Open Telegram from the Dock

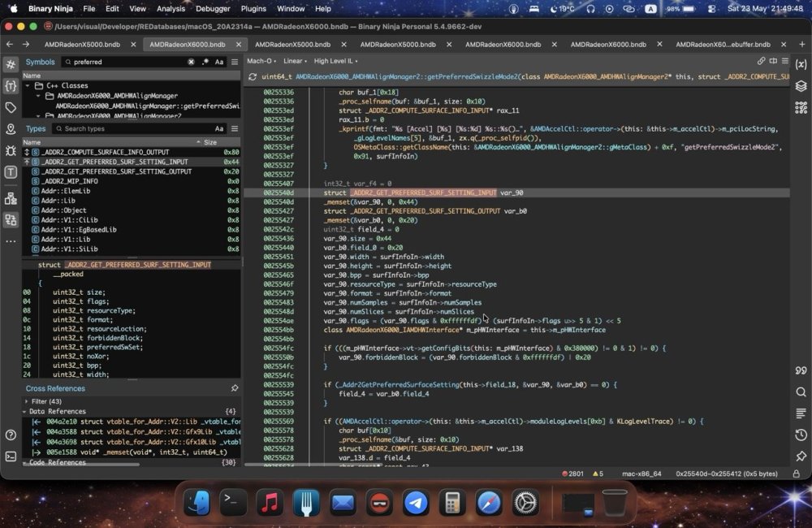click(x=416, y=503)
